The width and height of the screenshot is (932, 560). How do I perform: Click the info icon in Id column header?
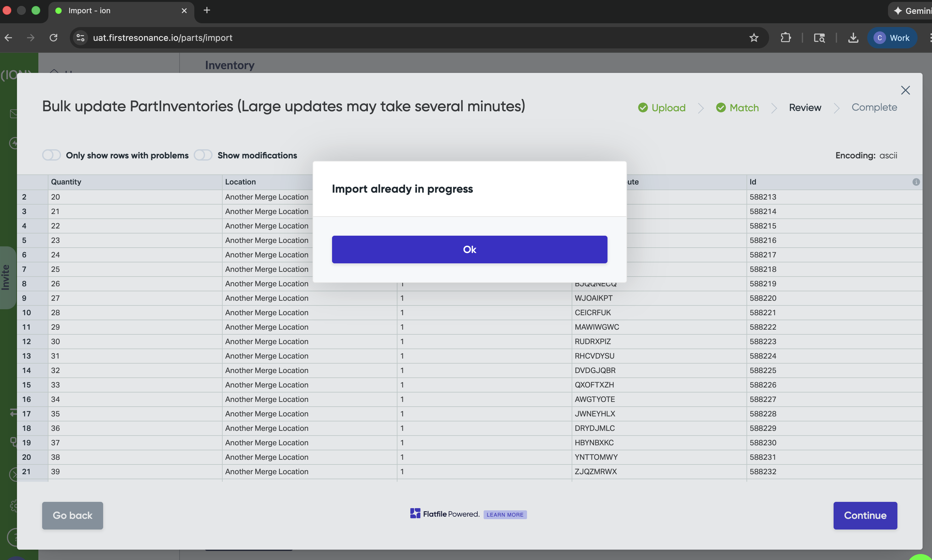(916, 182)
